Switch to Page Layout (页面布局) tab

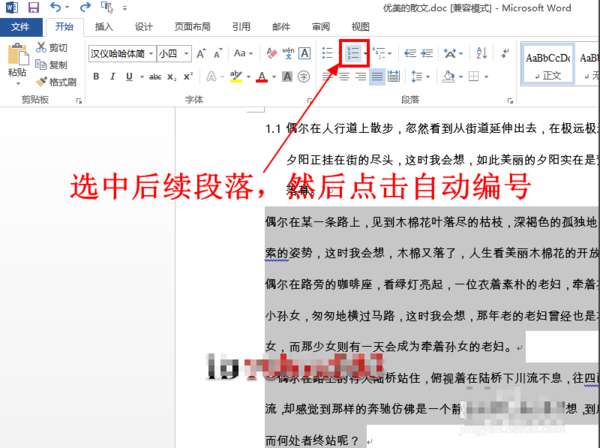point(192,27)
